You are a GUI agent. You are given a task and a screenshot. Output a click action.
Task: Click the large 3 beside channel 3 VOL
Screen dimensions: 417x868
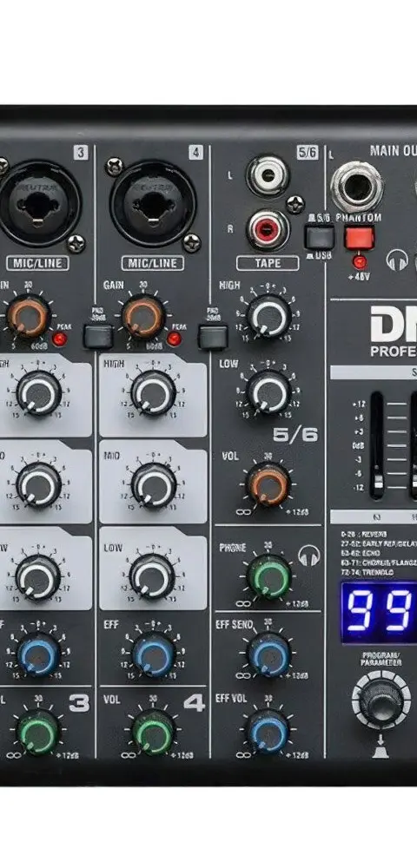(79, 704)
